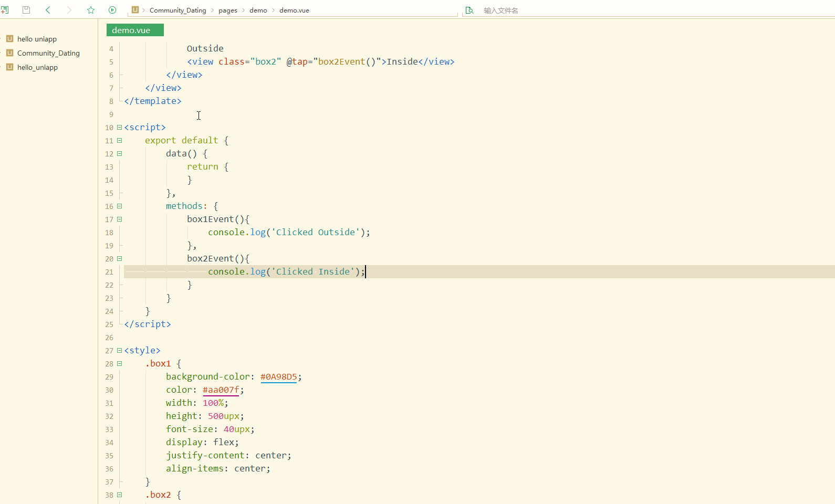The height and width of the screenshot is (504, 835).
Task: Click the @tap attribute on line 5
Action: point(297,61)
